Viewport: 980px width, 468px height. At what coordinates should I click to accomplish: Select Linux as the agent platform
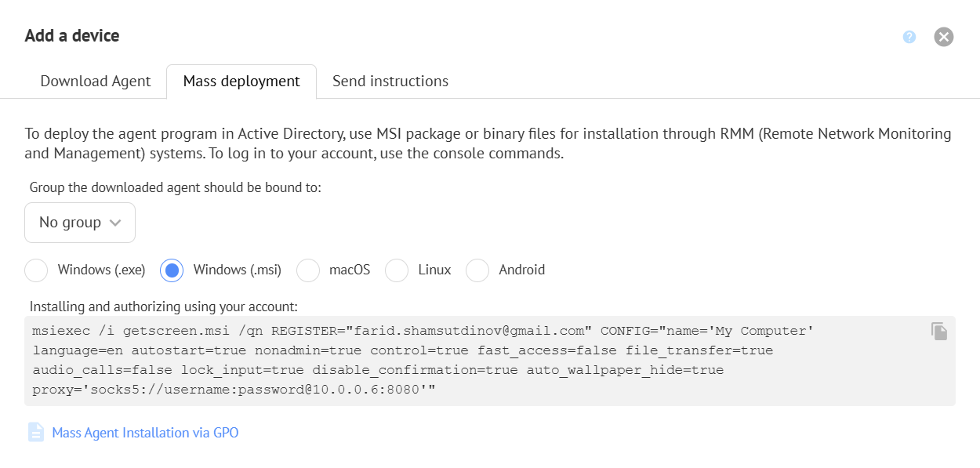(x=397, y=270)
